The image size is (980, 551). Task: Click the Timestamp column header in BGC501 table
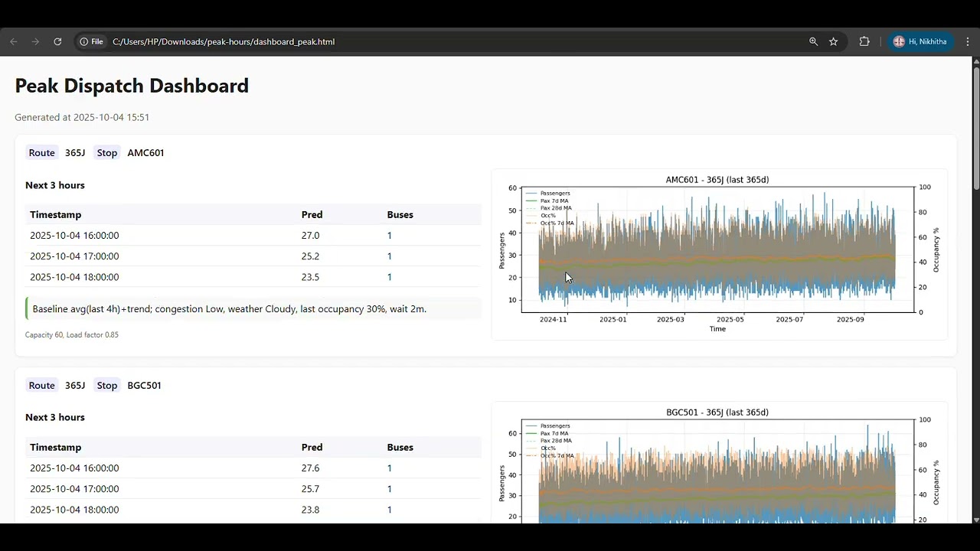pos(55,447)
